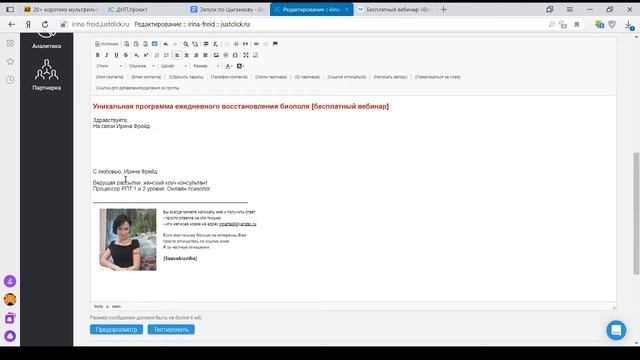Viewport: 640px width, 360px height.
Task: Insert the Пожаловаться на спам placeholder
Action: (x=438, y=77)
